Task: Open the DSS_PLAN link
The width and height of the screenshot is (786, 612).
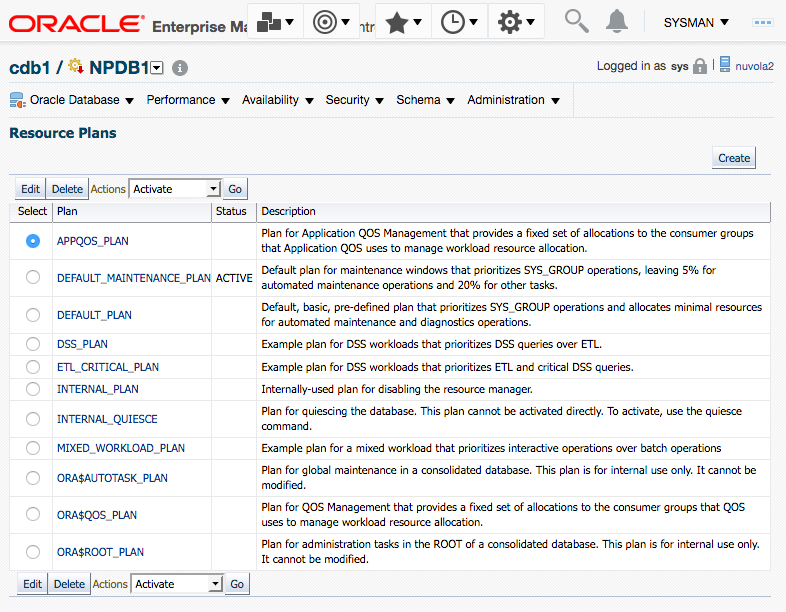Action: tap(82, 344)
